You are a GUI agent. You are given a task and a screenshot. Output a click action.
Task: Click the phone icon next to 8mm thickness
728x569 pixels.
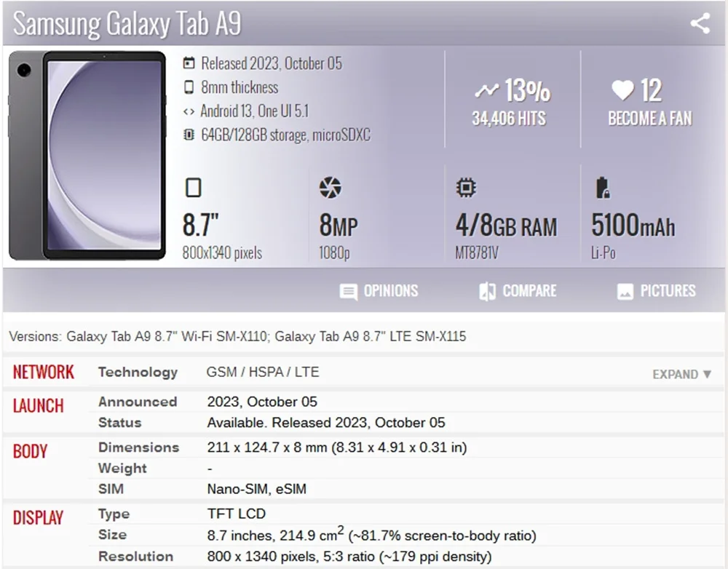coord(189,87)
